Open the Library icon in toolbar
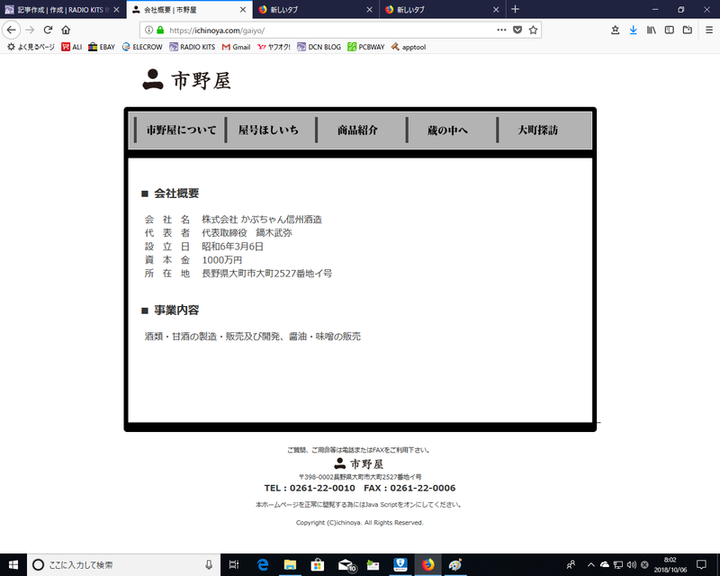The height and width of the screenshot is (576, 720). click(x=651, y=30)
